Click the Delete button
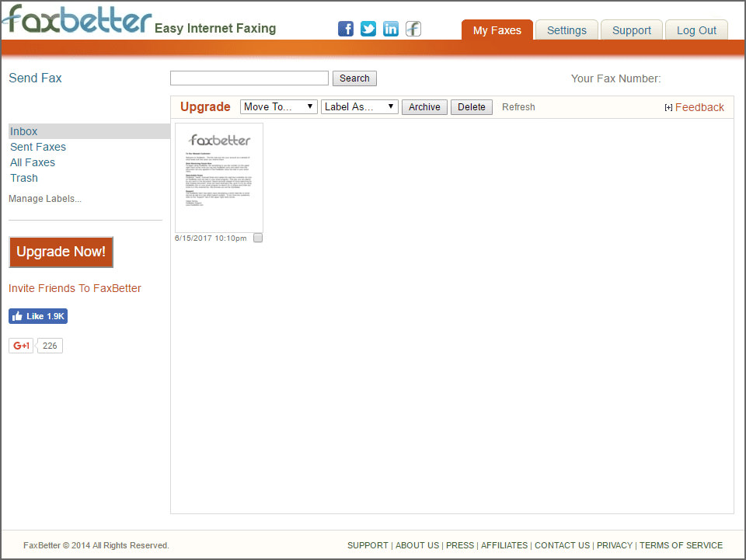The height and width of the screenshot is (560, 746). [472, 107]
